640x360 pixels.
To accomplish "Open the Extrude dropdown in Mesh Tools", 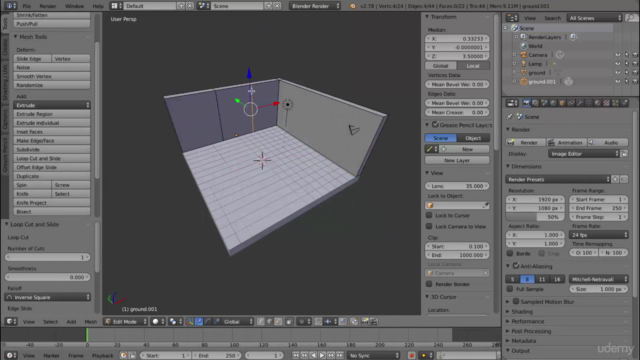I will [52, 105].
